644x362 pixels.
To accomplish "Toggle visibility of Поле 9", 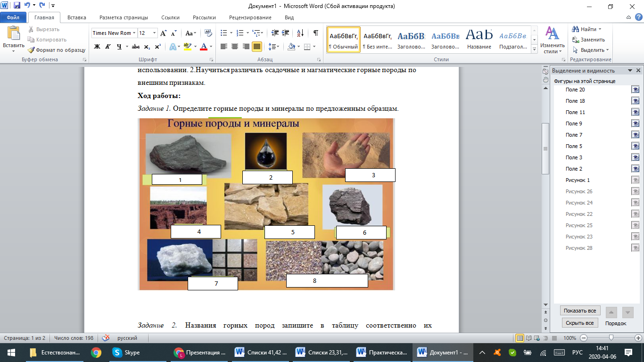I will click(636, 123).
